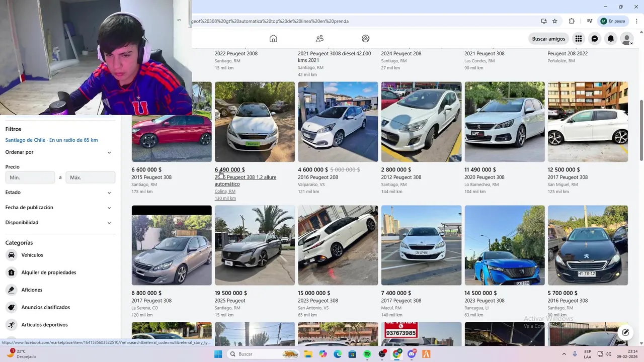Open Microsoft Store from taskbar
644x362 pixels.
coord(353,354)
